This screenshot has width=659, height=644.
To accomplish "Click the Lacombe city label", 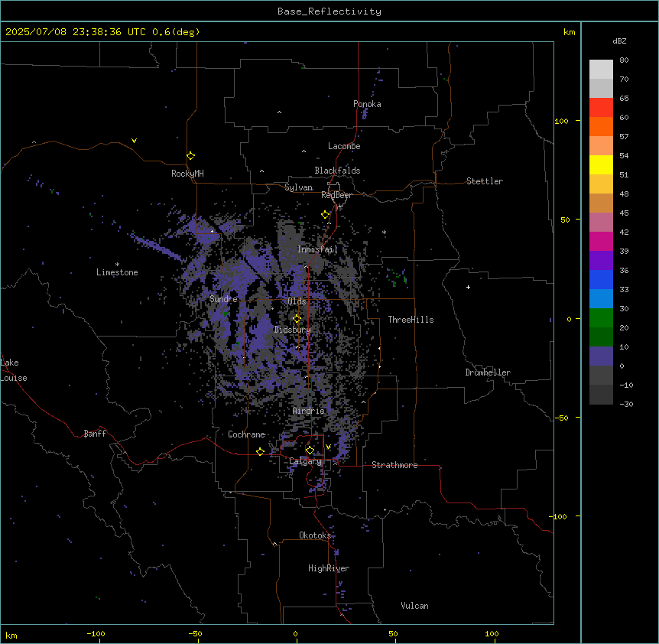I will tap(344, 146).
